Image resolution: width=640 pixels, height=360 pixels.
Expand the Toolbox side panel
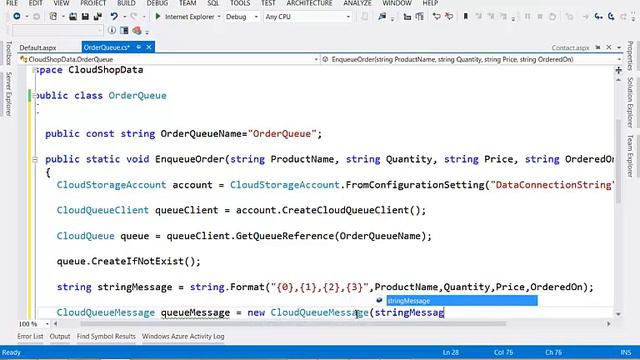tap(8, 53)
